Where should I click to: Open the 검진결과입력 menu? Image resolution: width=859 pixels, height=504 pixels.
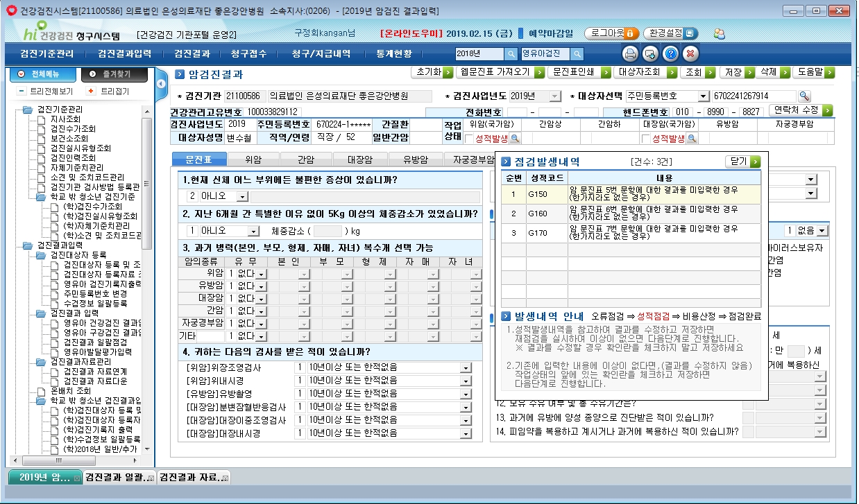[x=124, y=54]
